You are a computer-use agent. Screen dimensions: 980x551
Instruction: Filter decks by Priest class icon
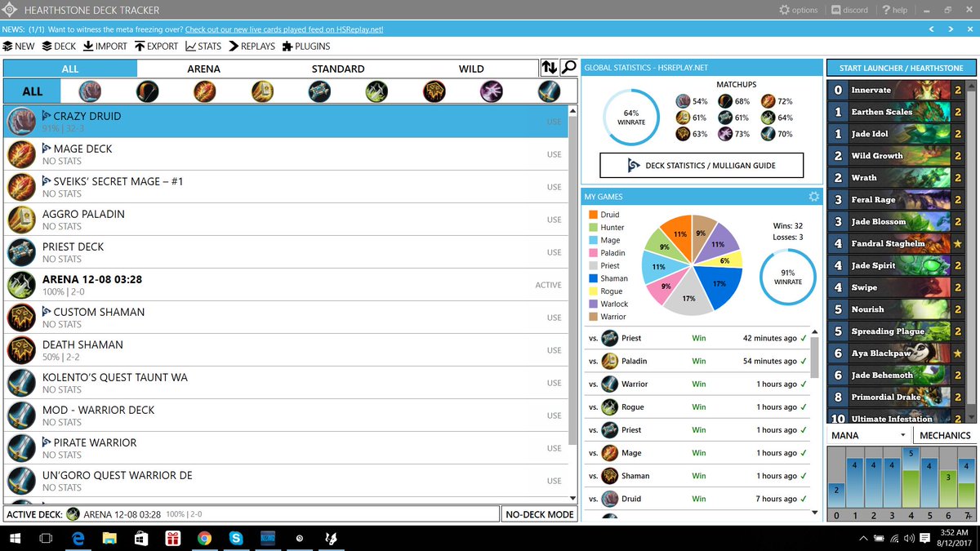[319, 91]
